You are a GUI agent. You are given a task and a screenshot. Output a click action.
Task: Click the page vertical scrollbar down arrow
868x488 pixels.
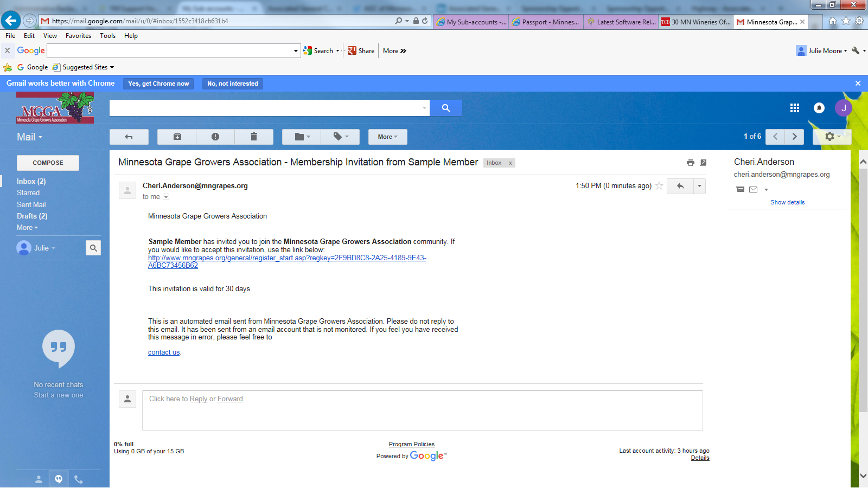click(x=863, y=476)
